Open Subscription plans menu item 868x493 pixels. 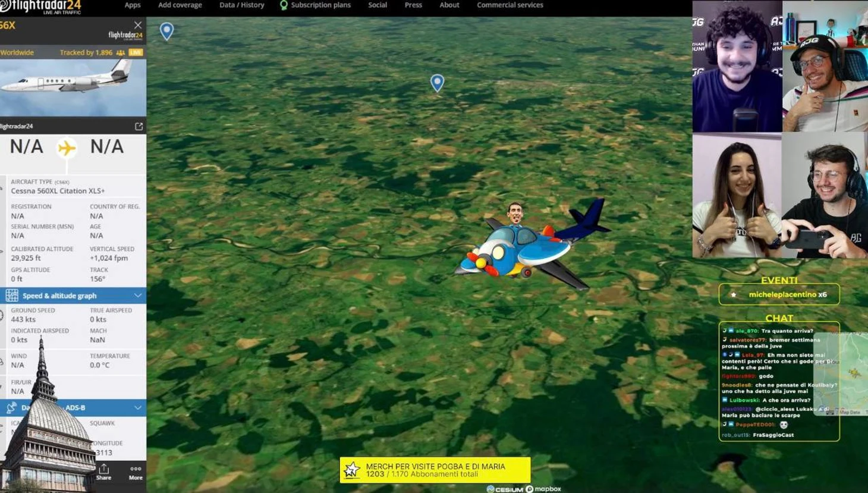320,5
